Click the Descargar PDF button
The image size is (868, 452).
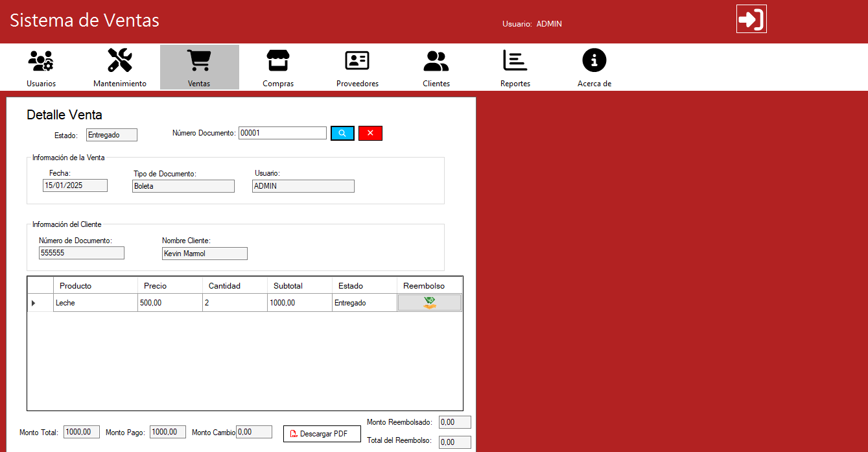322,434
